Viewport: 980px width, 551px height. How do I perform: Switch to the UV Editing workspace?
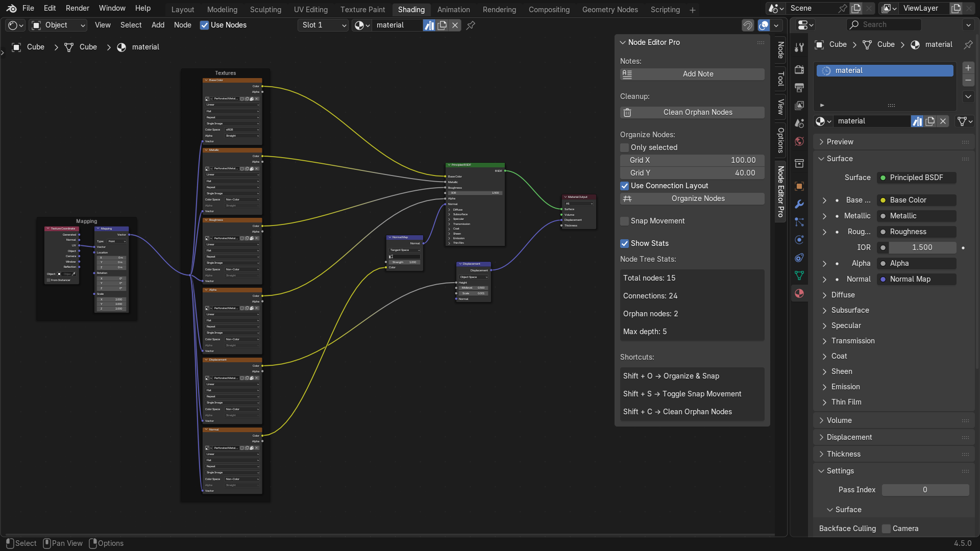point(310,10)
